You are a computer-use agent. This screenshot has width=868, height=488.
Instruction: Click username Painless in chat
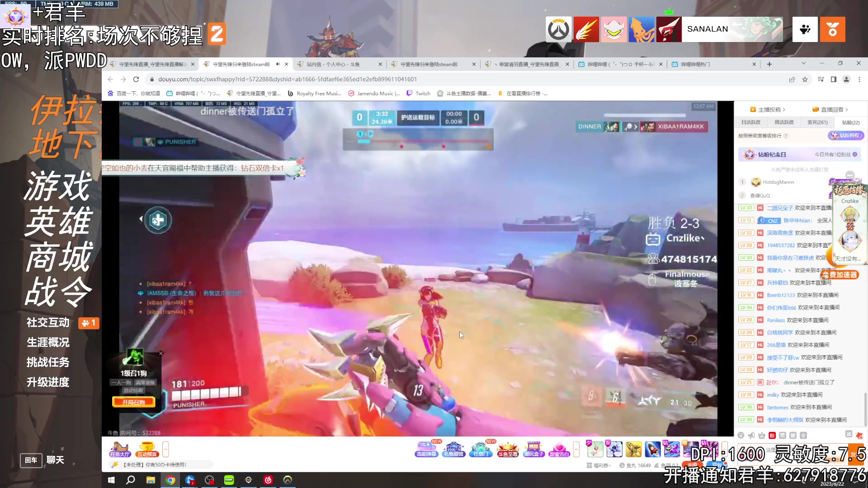coord(776,320)
